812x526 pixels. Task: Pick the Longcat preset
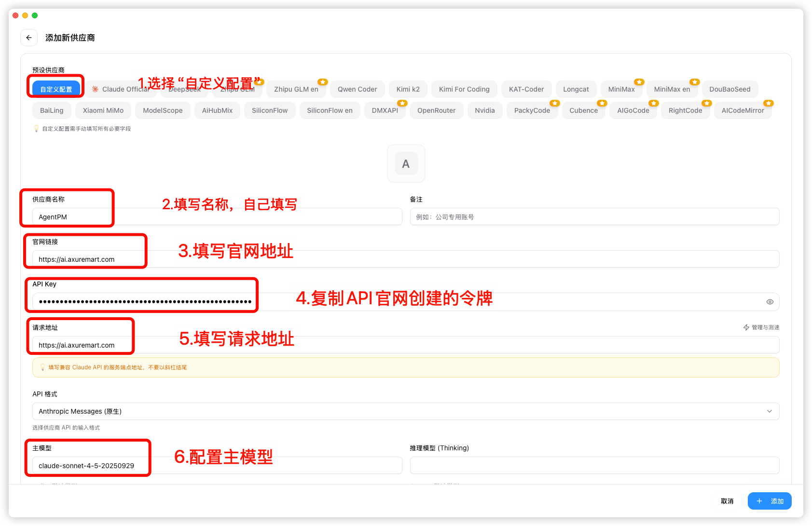(x=576, y=89)
